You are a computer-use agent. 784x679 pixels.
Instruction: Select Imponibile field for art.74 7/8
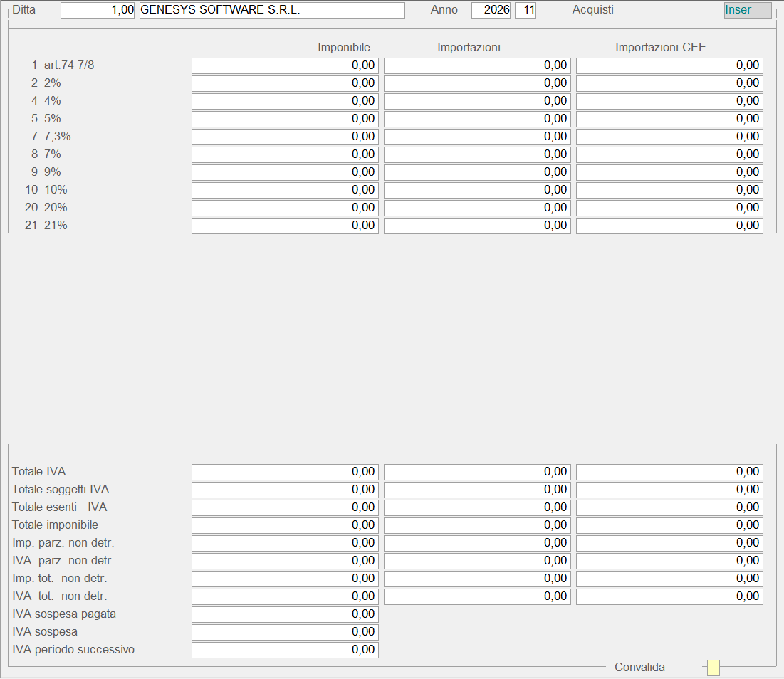(285, 65)
